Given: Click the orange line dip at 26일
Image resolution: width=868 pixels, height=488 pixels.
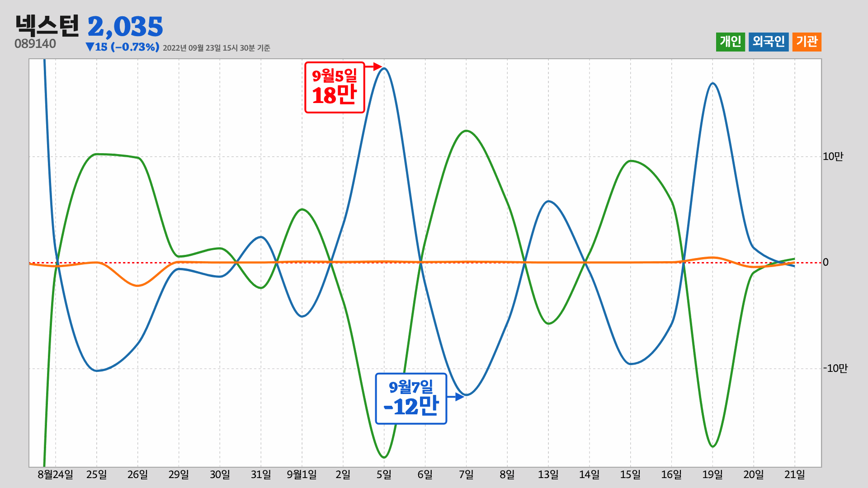Looking at the screenshot, I should pos(137,286).
